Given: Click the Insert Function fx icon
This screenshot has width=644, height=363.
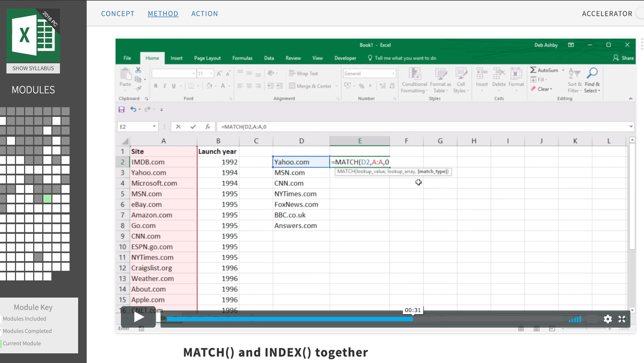Looking at the screenshot, I should coord(207,127).
